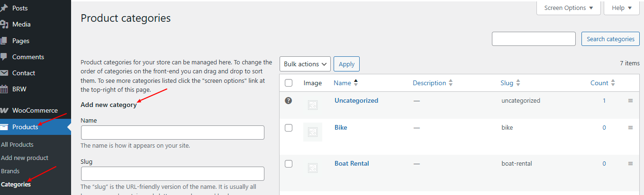Click the help question mark beside Uncategorized
Image resolution: width=644 pixels, height=195 pixels.
(x=288, y=100)
